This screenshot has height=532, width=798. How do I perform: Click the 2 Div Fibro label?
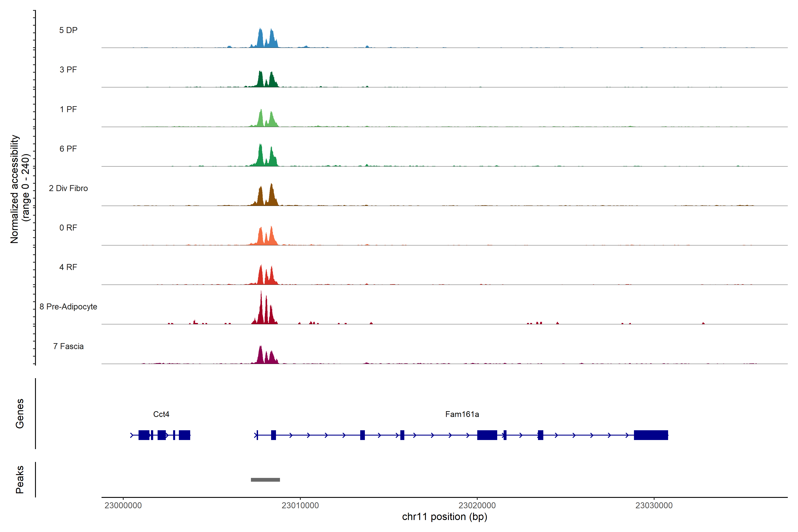(x=68, y=188)
